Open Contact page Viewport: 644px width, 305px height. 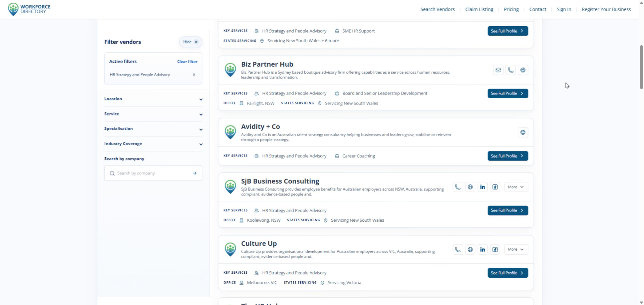[537, 9]
